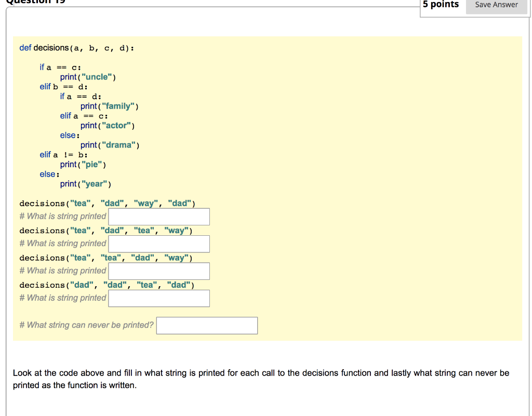Click the print("family") code line
The image size is (532, 416).
click(x=109, y=105)
